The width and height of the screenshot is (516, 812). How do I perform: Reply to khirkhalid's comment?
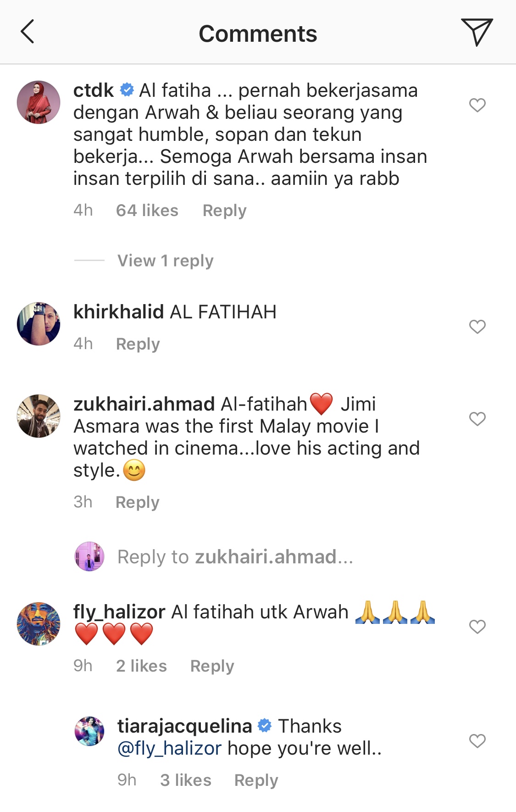point(138,344)
